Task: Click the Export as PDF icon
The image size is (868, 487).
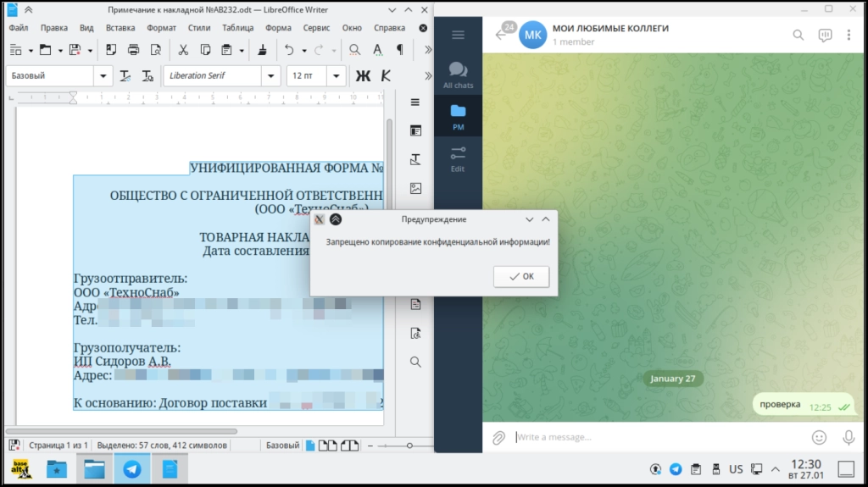Action: pos(110,50)
